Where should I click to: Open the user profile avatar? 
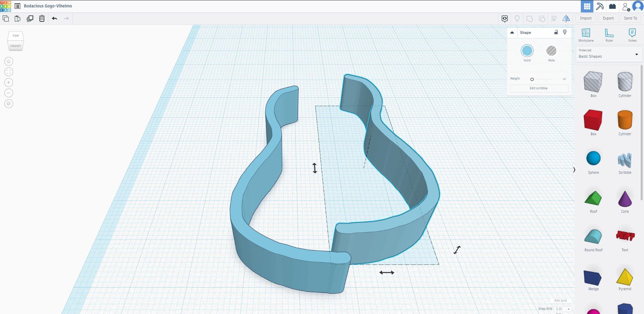tap(638, 6)
